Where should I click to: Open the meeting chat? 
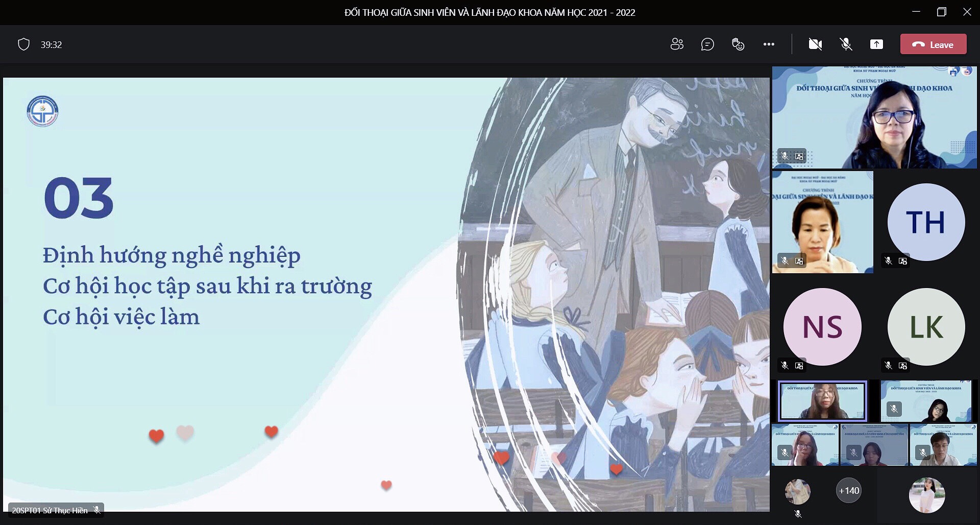707,44
